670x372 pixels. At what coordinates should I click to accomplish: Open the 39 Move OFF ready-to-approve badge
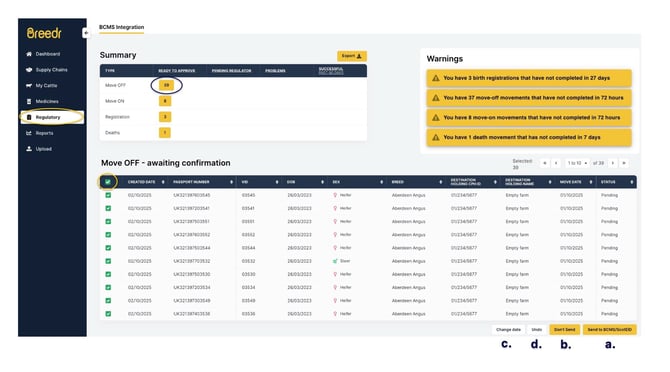click(x=166, y=85)
